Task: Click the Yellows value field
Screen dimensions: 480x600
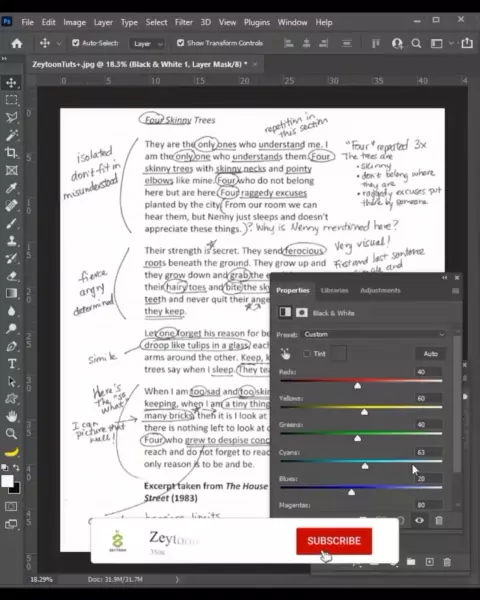Action: [428, 398]
